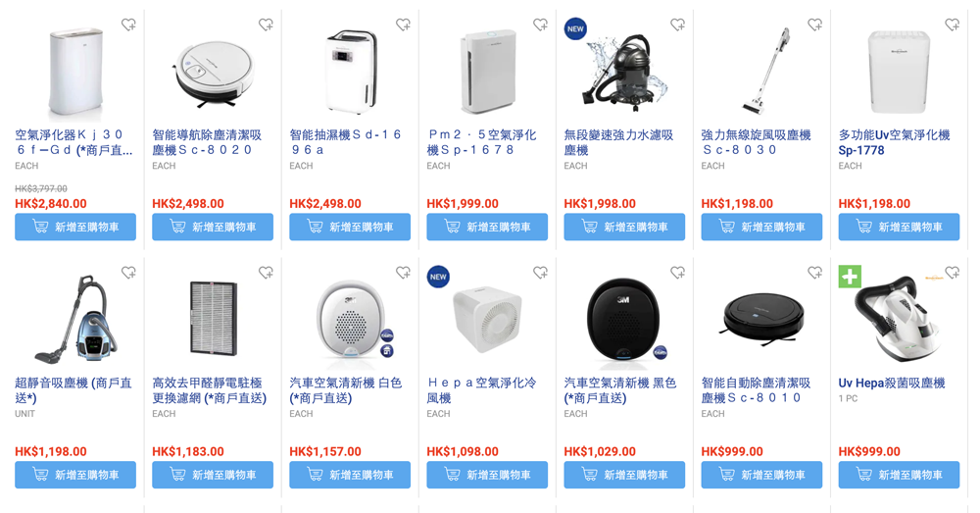
Task: Click heart icon on 超靜音吸塵機
Action: pyautogui.click(x=128, y=272)
